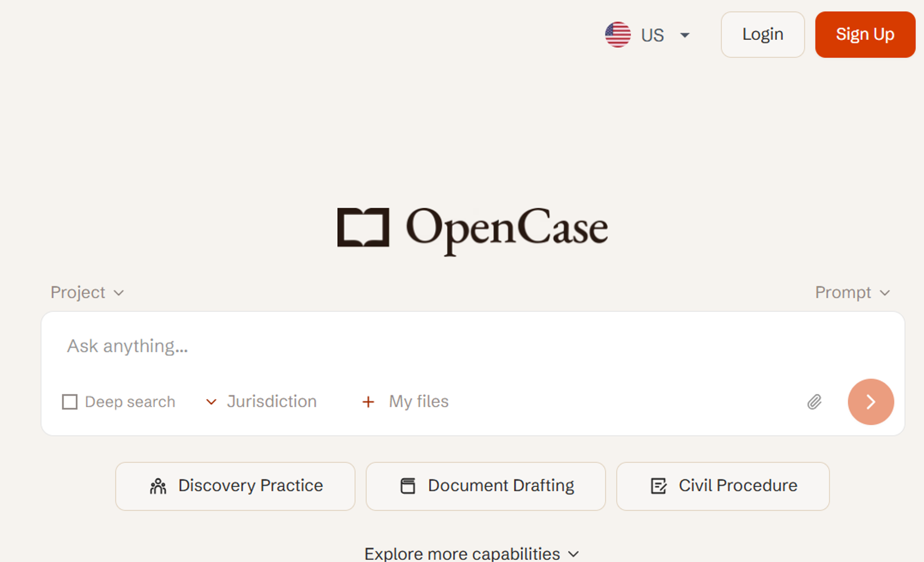Focus the Ask anything input field
Viewport: 924px width, 562px height.
tap(472, 346)
